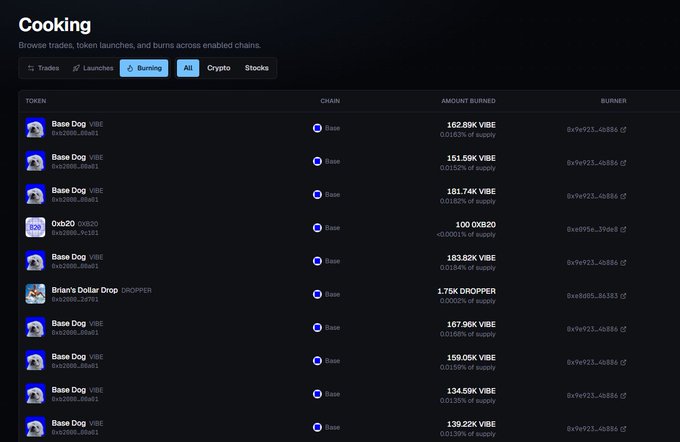Click the 181.74K VIBE amount
The height and width of the screenshot is (442, 680).
point(471,191)
